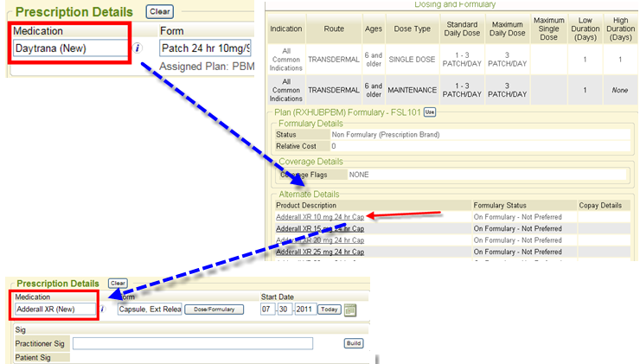
Task: Click info icon next to Adderall XR field
Action: tap(101, 309)
